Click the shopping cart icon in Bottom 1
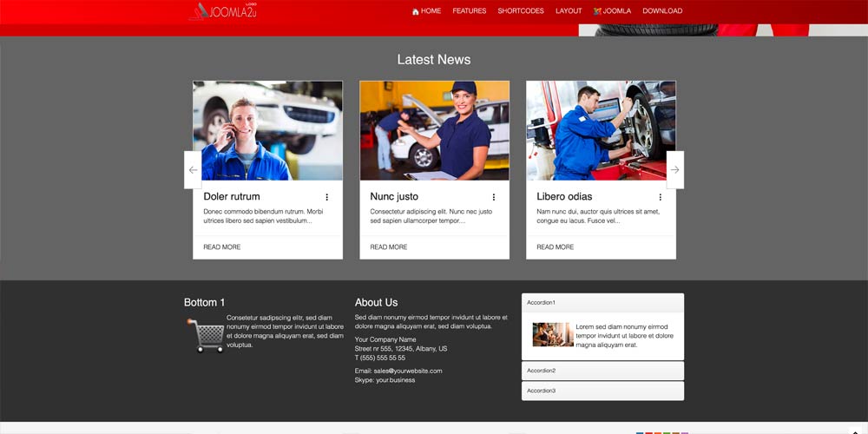This screenshot has height=434, width=868. click(206, 335)
